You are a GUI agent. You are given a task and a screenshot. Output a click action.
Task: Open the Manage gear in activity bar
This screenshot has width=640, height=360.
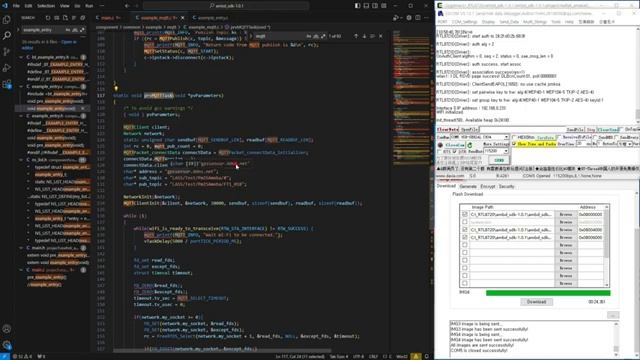tap(7, 344)
